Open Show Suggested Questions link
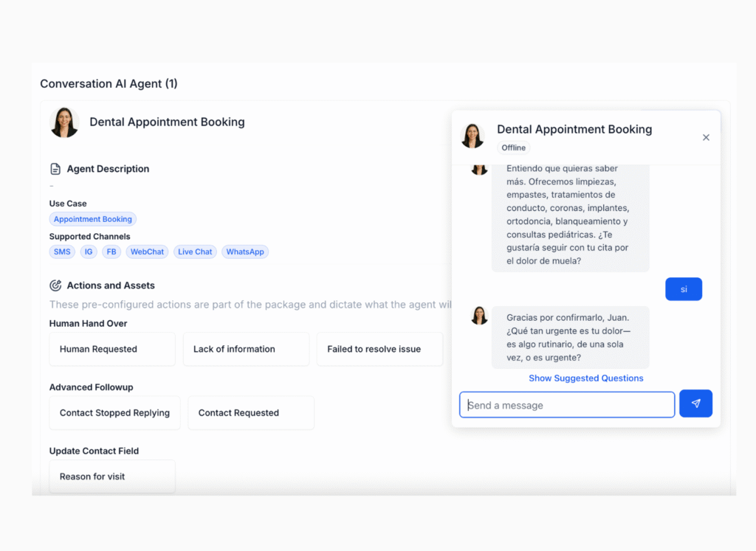Screen dimensions: 756x551 coord(585,378)
